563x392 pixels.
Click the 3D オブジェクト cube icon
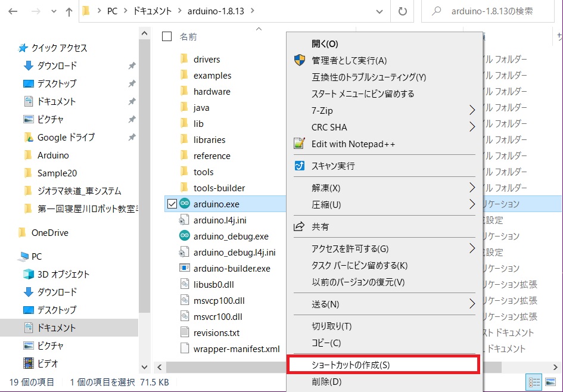tap(29, 274)
